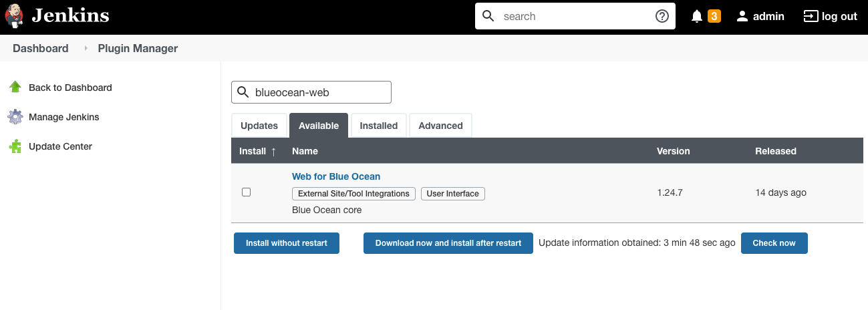Open Update Center sidebar link
868x310 pixels.
pos(60,146)
